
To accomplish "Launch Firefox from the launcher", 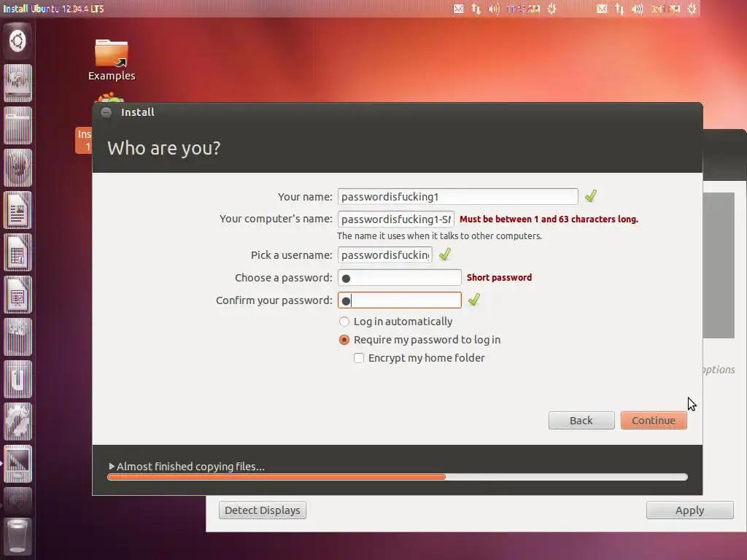I will [x=18, y=168].
